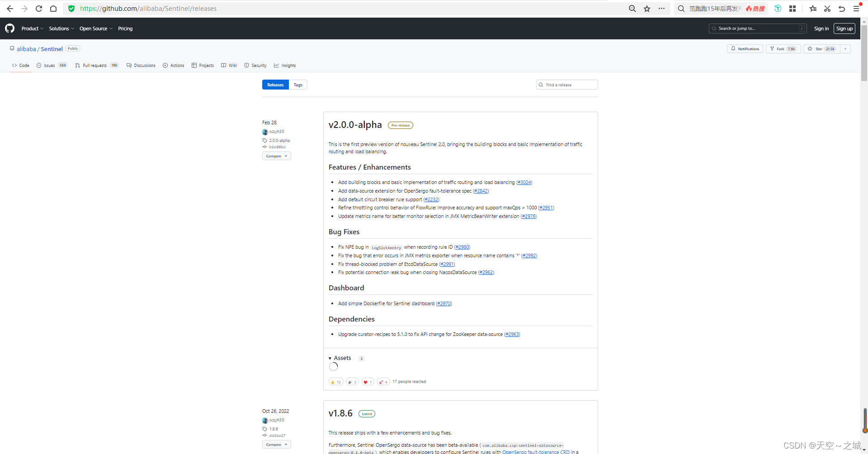Open the browser hamburger main menu
868x454 pixels.
856,9
